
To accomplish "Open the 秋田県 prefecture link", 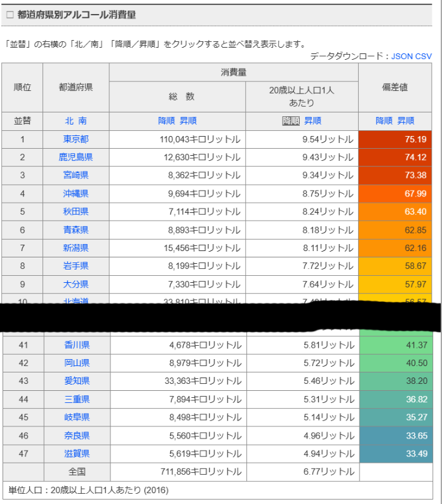I will pyautogui.click(x=76, y=212).
